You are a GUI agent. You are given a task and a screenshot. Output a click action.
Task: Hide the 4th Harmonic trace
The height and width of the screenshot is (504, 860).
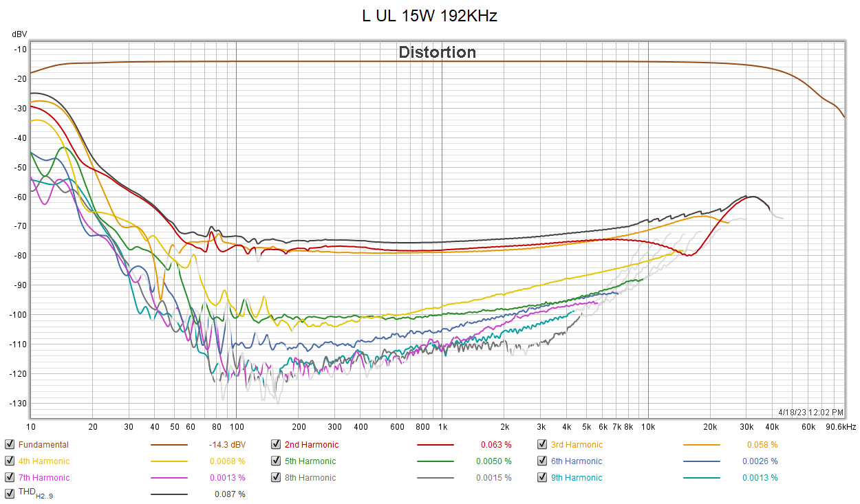pyautogui.click(x=9, y=461)
